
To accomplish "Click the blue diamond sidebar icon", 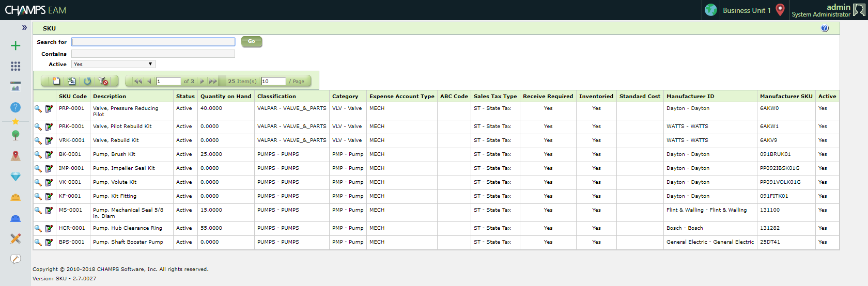I will pyautogui.click(x=16, y=177).
